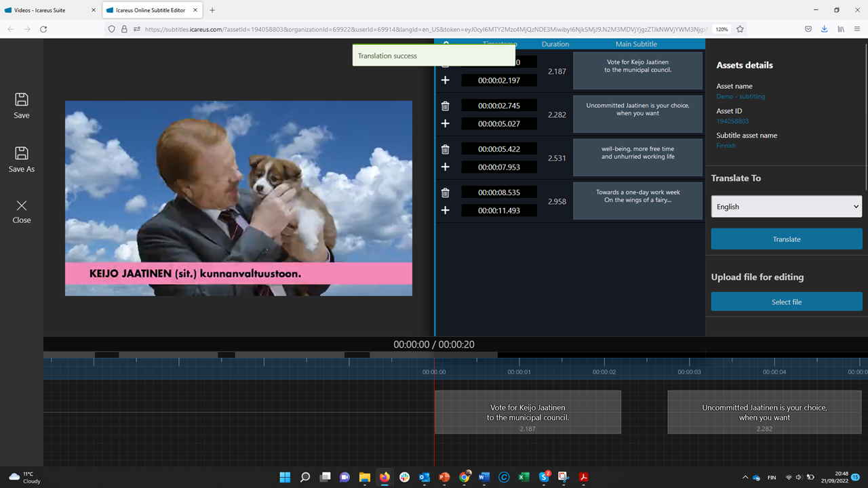Bookmark this page with the star icon
868x488 pixels.
(x=740, y=29)
